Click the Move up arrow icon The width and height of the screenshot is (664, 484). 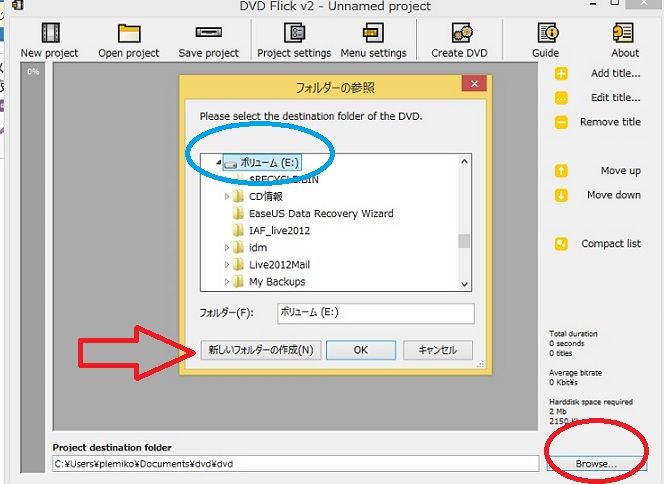[561, 171]
